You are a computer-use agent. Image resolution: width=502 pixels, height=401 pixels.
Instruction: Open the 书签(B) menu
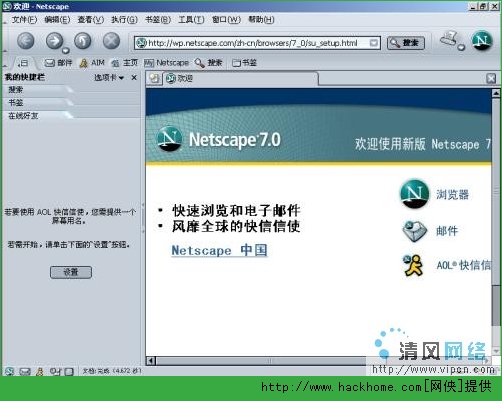[158, 20]
